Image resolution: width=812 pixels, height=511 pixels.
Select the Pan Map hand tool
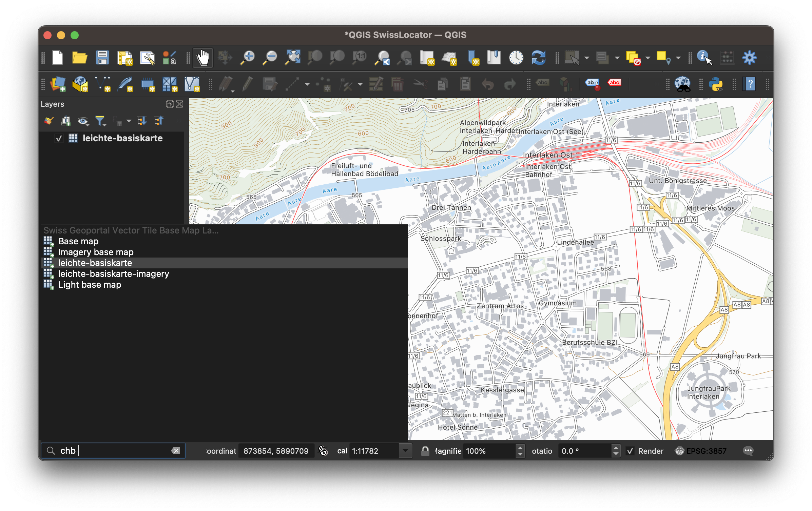click(203, 58)
